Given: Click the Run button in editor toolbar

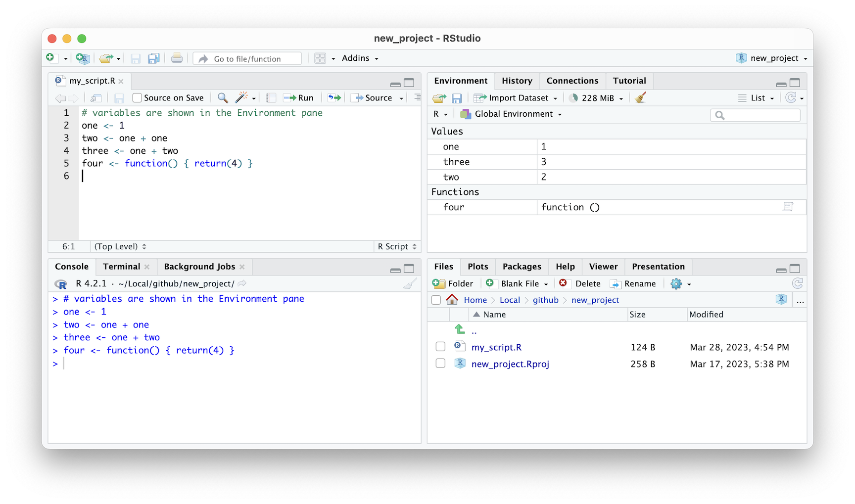Looking at the screenshot, I should click(x=298, y=98).
